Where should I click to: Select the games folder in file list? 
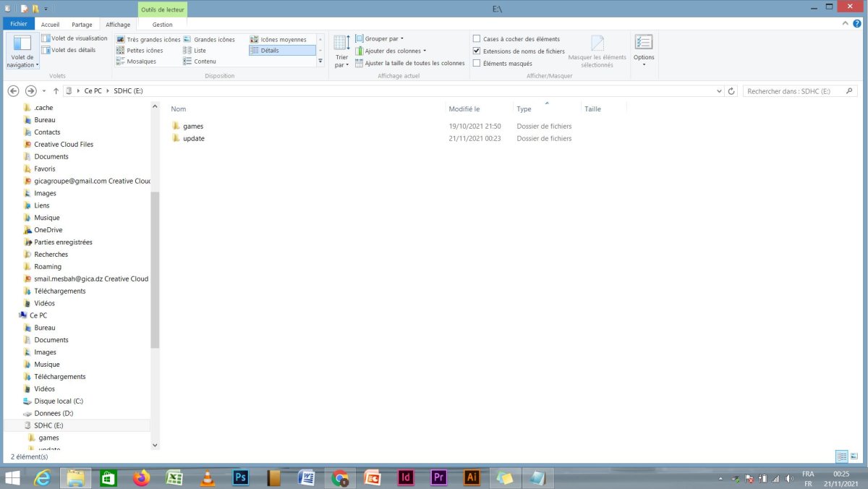click(193, 126)
